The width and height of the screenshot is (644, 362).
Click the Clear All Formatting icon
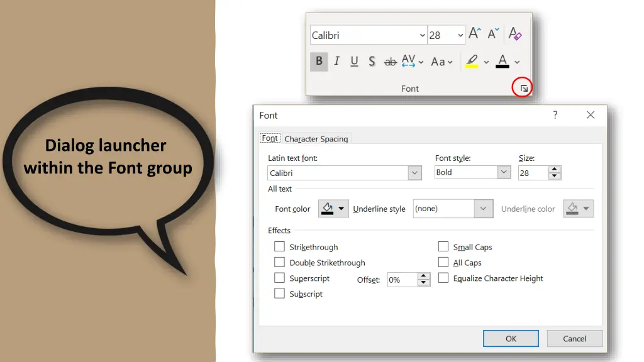[514, 34]
